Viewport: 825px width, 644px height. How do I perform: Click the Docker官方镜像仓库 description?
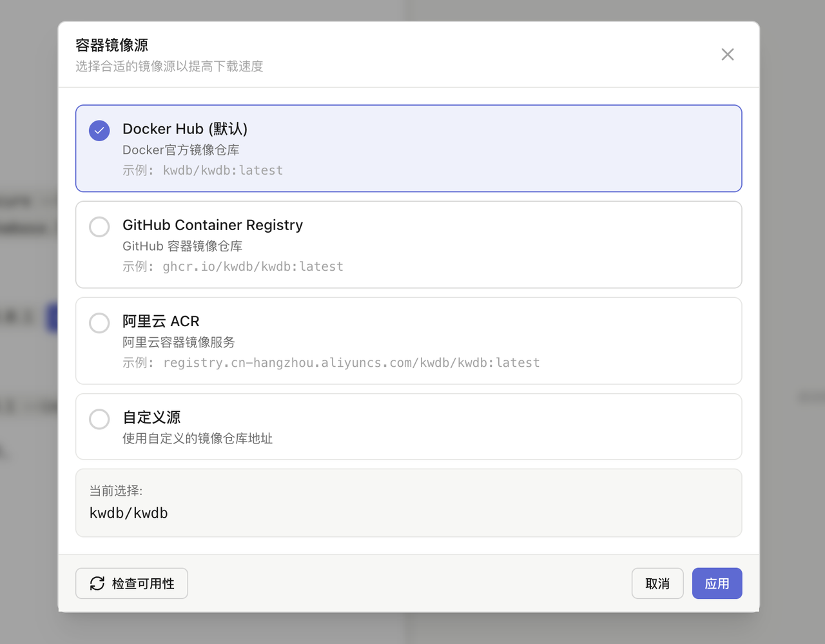pos(181,150)
